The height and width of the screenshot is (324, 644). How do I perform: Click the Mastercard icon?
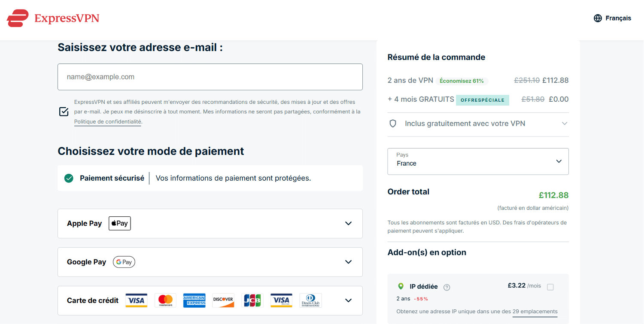click(165, 300)
